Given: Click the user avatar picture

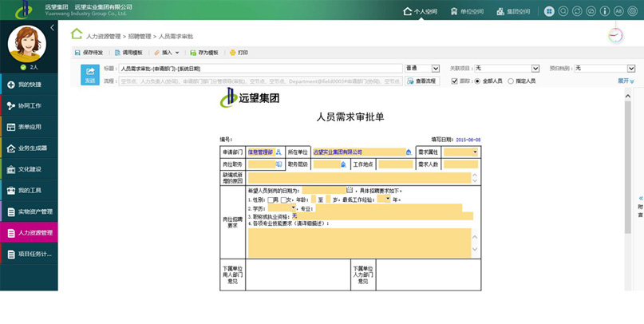Looking at the screenshot, I should click(x=26, y=44).
